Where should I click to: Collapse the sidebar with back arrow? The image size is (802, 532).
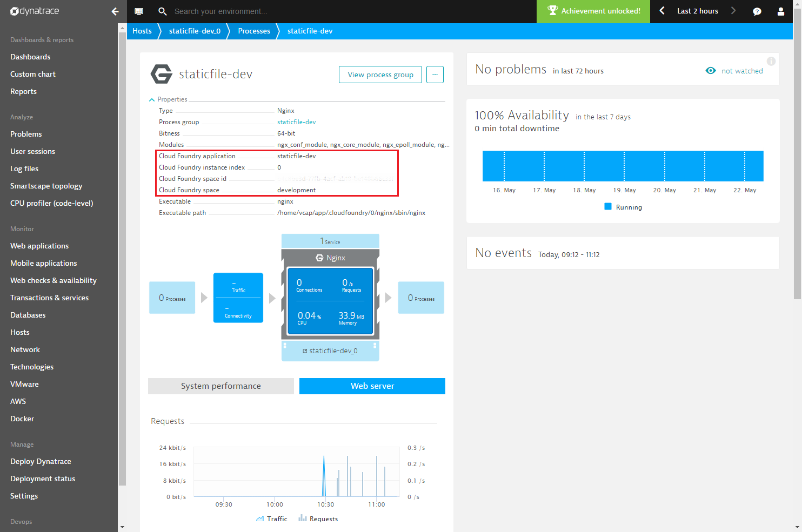(115, 11)
